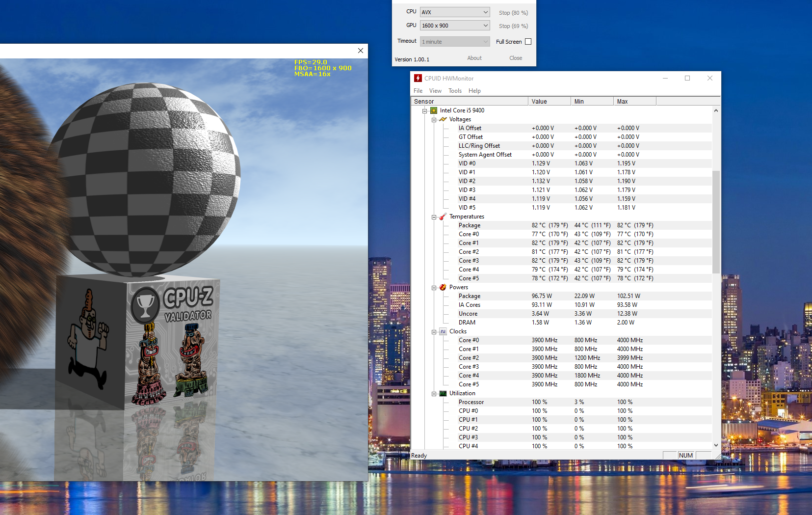Image resolution: width=812 pixels, height=515 pixels.
Task: Open the View menu
Action: (x=435, y=91)
